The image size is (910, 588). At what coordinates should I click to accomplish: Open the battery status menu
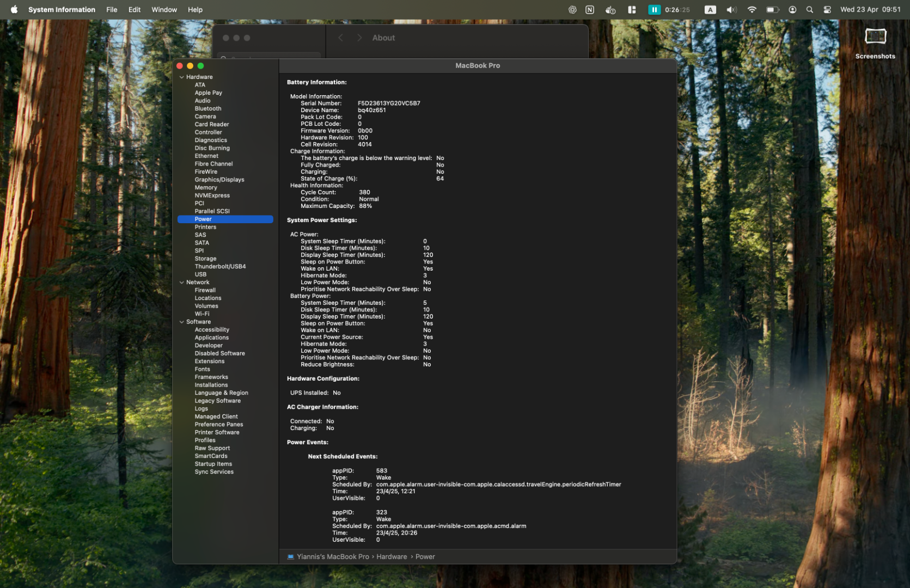tap(772, 9)
